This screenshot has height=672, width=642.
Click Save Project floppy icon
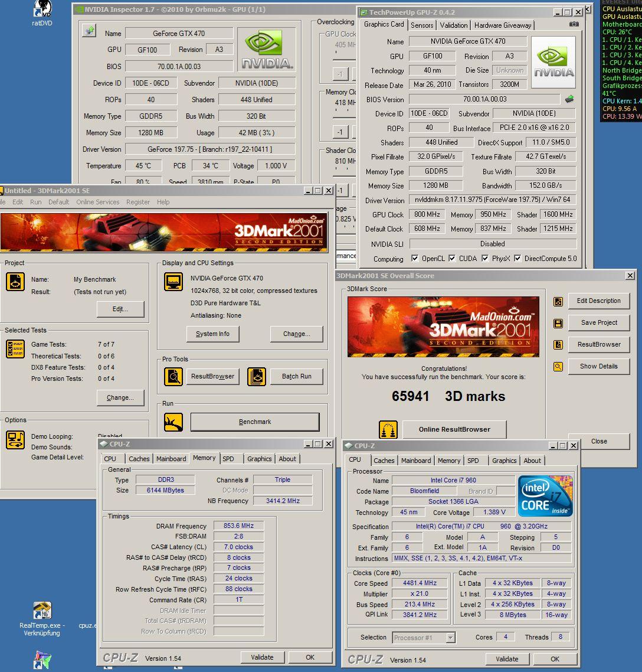558,323
